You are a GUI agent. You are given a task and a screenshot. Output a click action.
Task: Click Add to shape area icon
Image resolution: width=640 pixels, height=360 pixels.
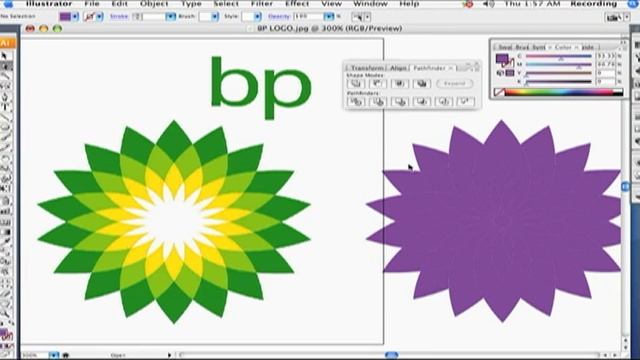click(356, 84)
